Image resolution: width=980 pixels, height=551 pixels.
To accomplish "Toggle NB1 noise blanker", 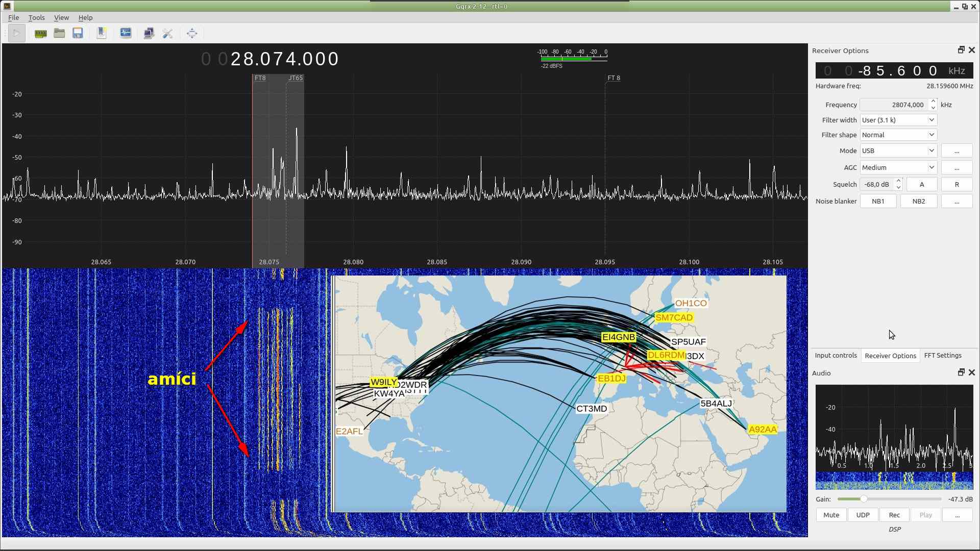I will pyautogui.click(x=878, y=202).
